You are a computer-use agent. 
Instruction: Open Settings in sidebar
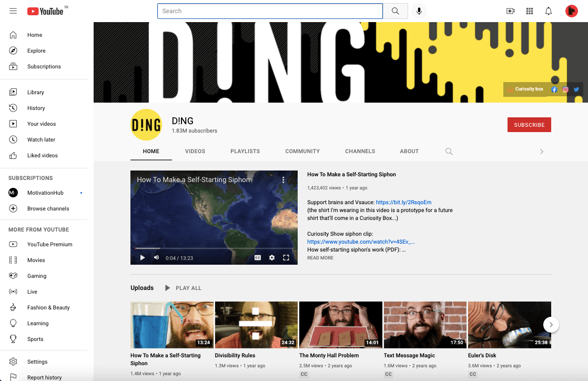pos(44,362)
